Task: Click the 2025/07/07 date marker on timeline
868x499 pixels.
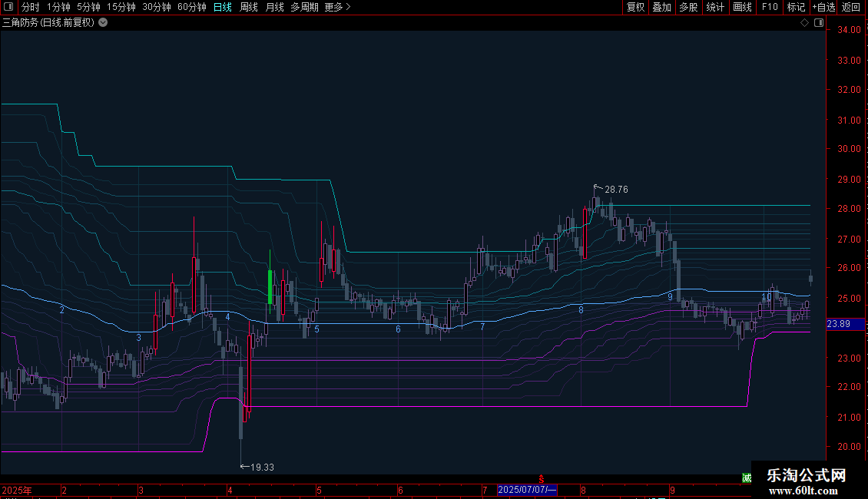Action: [528, 490]
